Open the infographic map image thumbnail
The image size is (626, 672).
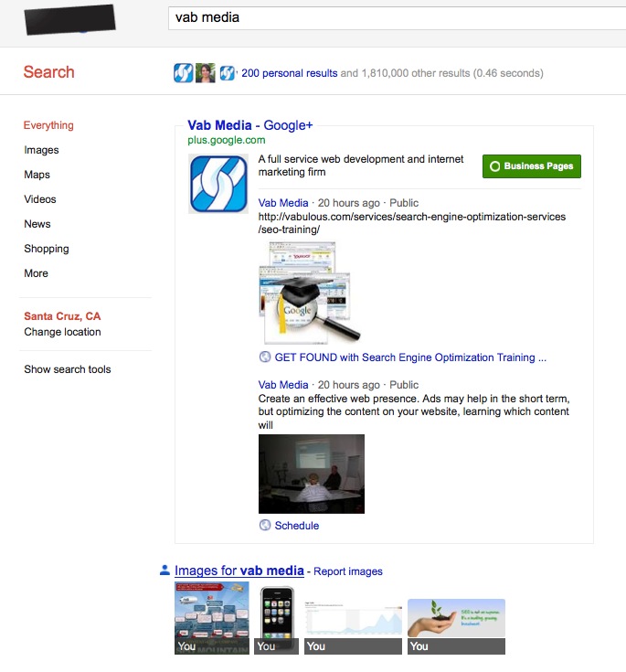click(x=212, y=617)
